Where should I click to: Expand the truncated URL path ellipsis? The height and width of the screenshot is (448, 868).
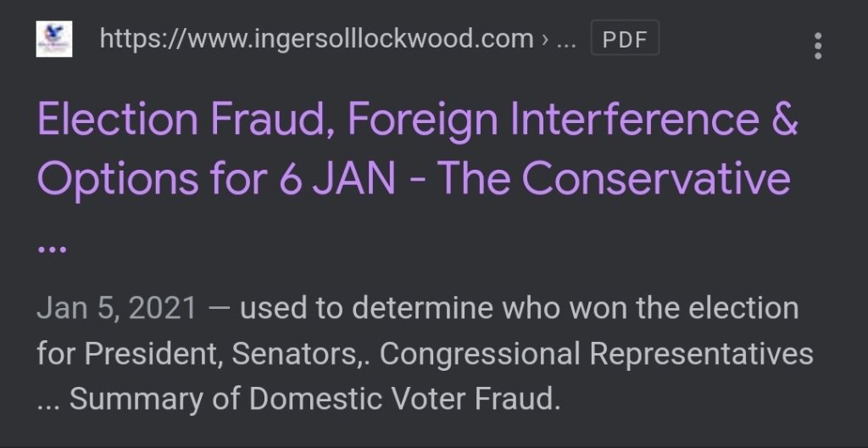[565, 39]
